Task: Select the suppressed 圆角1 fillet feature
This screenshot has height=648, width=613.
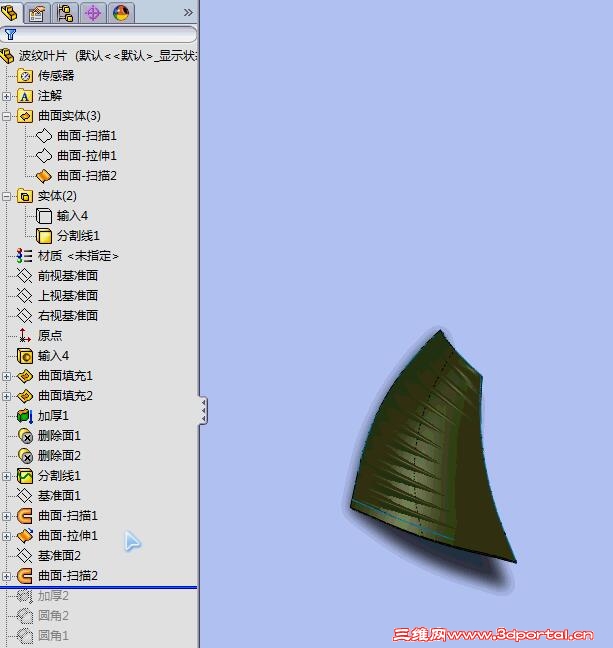Action: (x=43, y=636)
